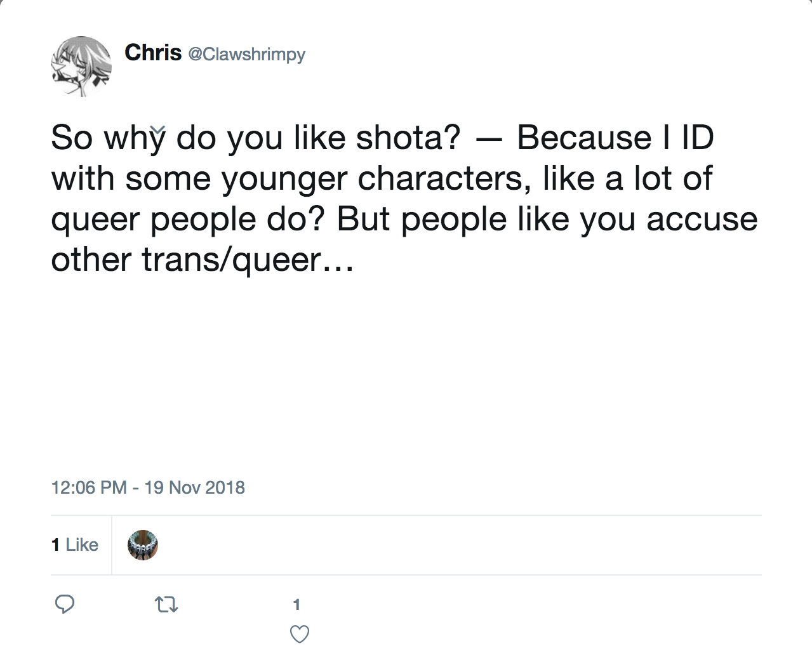This screenshot has width=812, height=653.
Task: Open Chris's profile avatar picture
Action: pyautogui.click(x=81, y=67)
